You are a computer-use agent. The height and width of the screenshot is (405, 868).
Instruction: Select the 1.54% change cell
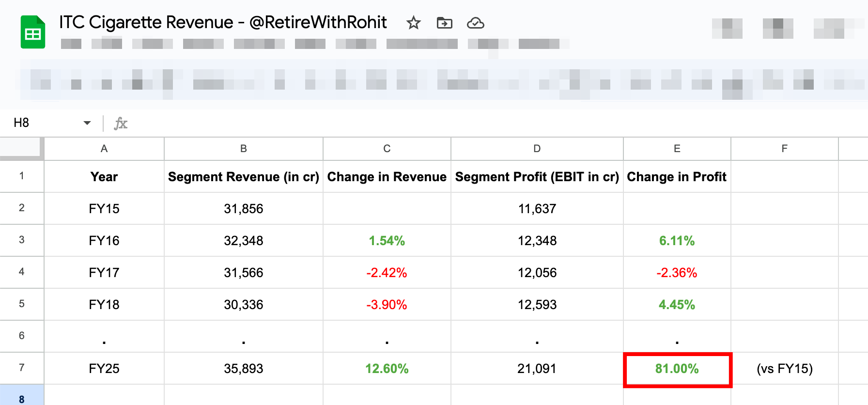coord(387,241)
